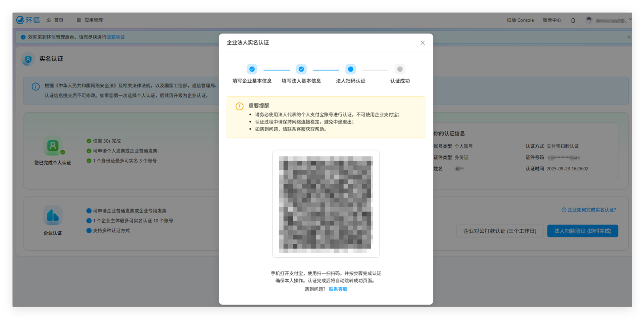This screenshot has width=644, height=319.
Task: Expand the account dropdown arrow
Action: [x=630, y=19]
